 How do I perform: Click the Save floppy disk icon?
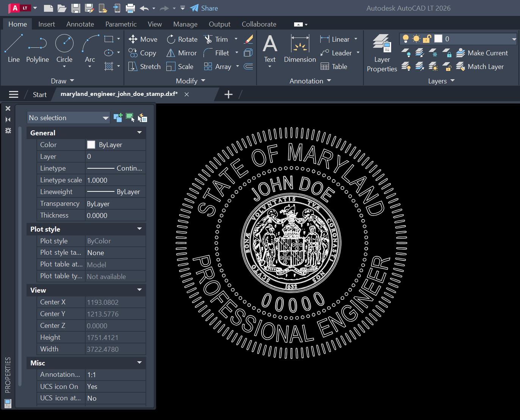point(76,8)
